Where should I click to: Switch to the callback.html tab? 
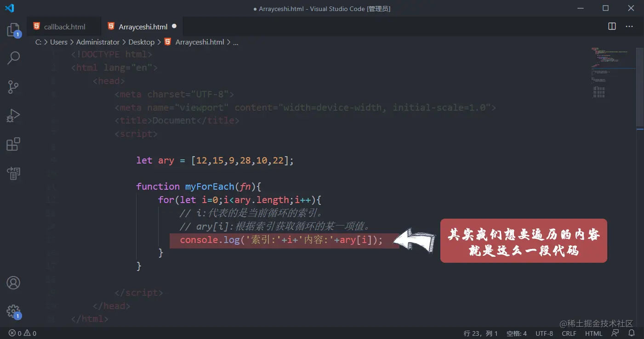click(x=64, y=27)
